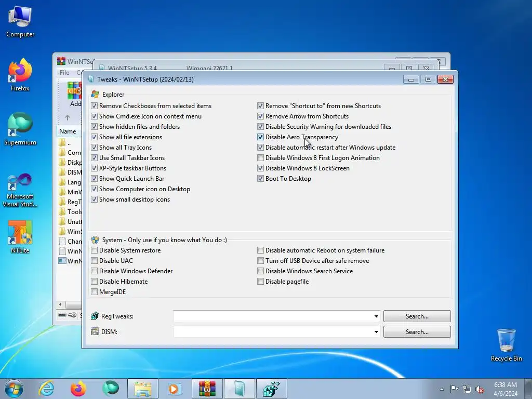This screenshot has height=399, width=532.
Task: Click the Add icon in WinRAR toolbar
Action: [74, 95]
